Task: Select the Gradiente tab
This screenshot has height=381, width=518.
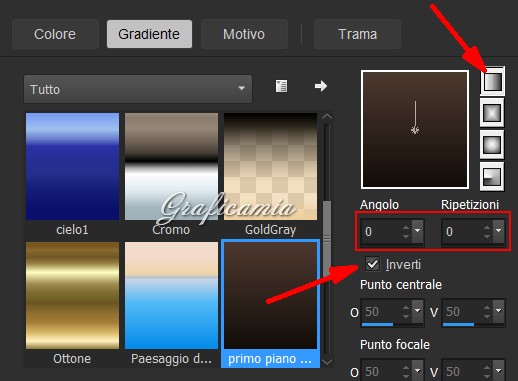Action: [149, 34]
